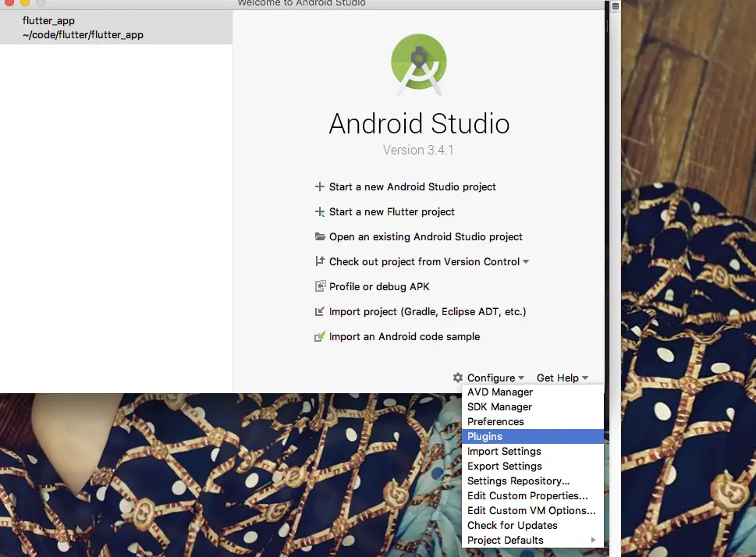756x557 pixels.
Task: Click plus icon beside new Android Studio project
Action: [319, 186]
